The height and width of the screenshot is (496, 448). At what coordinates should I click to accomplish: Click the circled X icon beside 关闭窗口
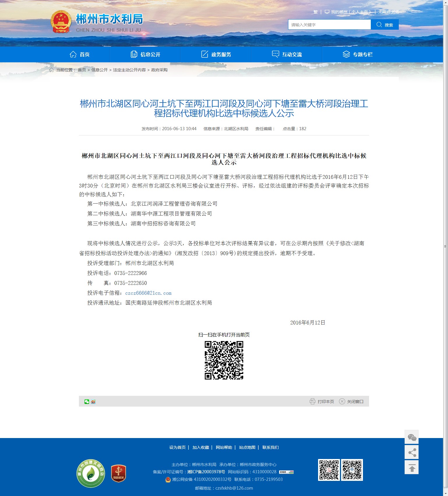click(342, 401)
